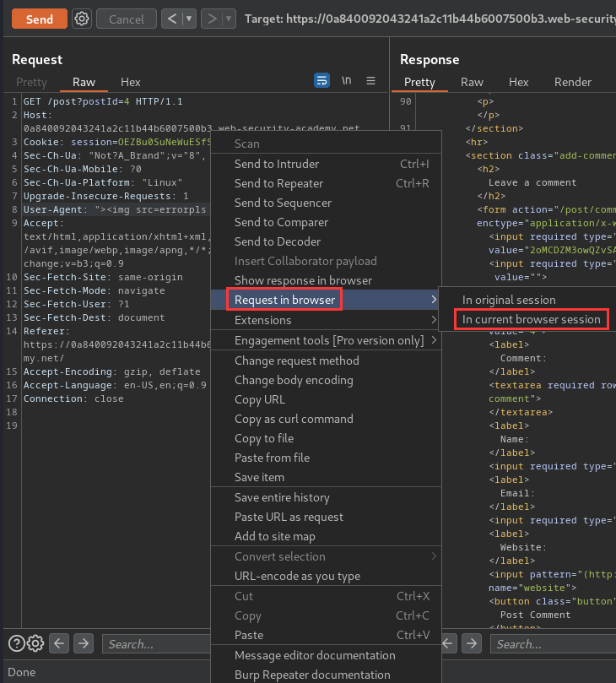Expand Engagement tools submenu chevron
616x683 pixels.
click(434, 339)
